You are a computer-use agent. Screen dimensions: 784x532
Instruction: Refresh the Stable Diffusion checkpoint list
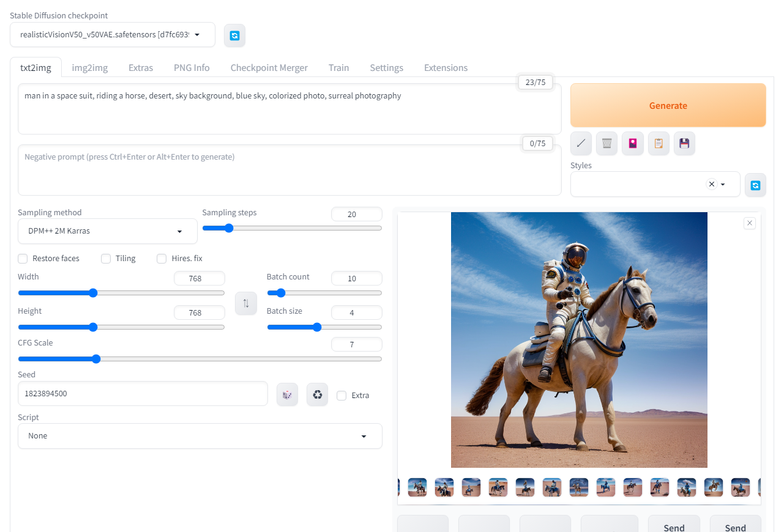234,35
